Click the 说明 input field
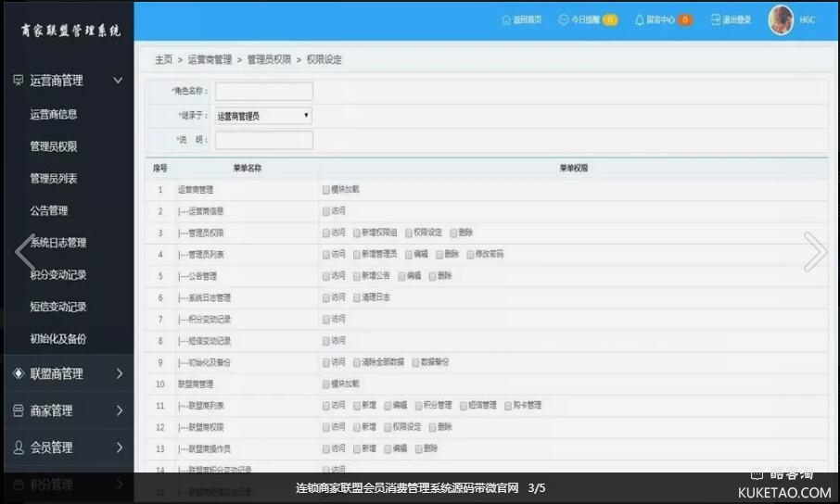The width and height of the screenshot is (840, 504). tap(263, 140)
